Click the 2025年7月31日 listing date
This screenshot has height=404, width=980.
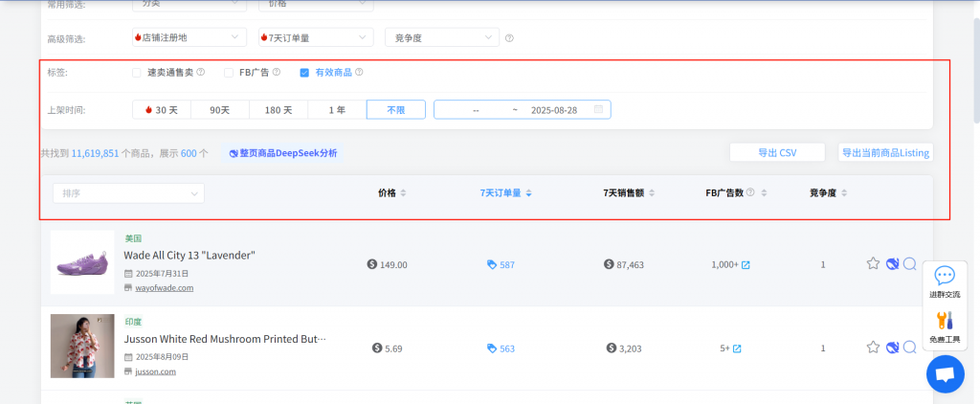click(x=162, y=273)
